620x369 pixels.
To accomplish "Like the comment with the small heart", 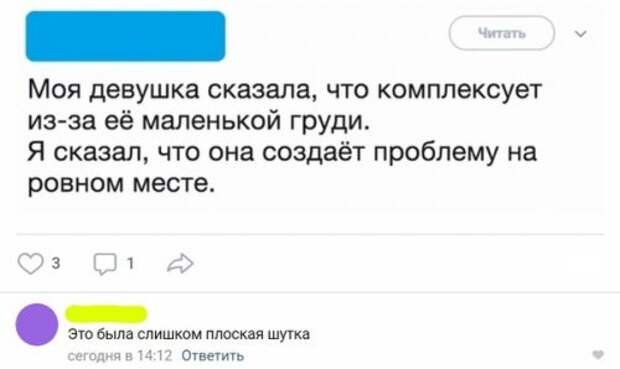I will [598, 355].
